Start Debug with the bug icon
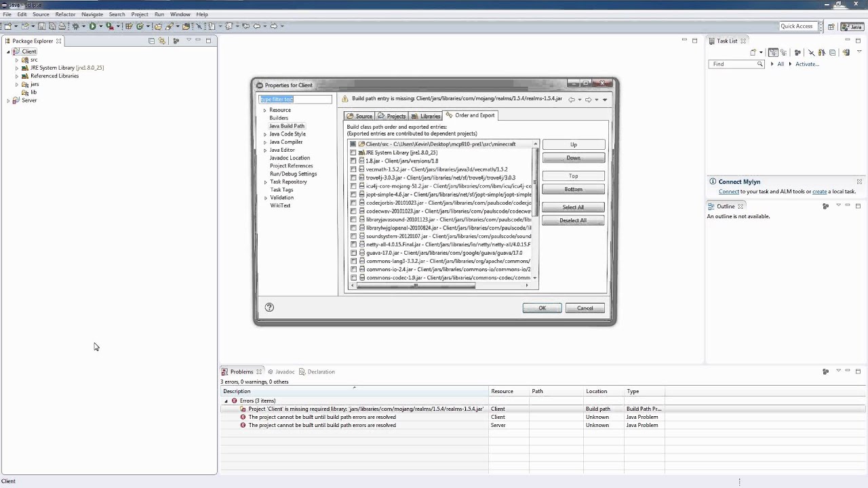Image resolution: width=868 pixels, height=488 pixels. (75, 26)
